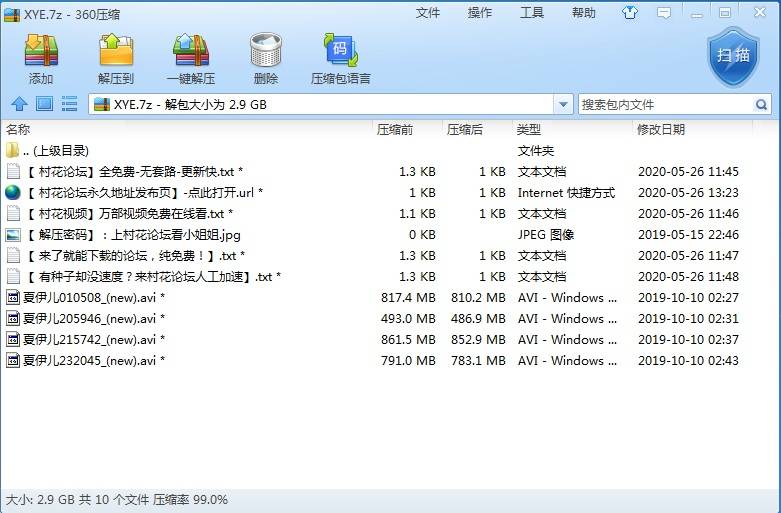Click the skin shirt icon in title bar
This screenshot has height=513, width=781.
(x=630, y=13)
